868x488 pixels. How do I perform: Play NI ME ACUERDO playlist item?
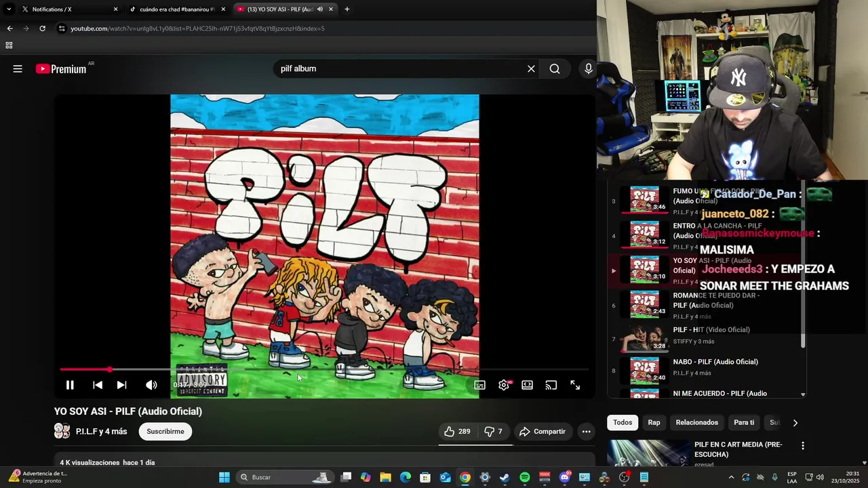705,393
